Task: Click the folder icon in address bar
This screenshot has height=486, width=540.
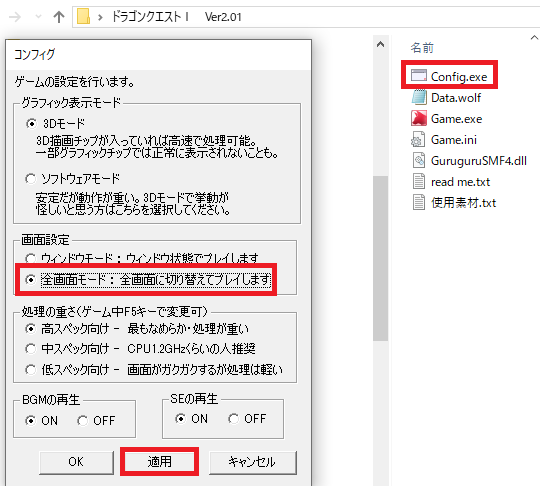Action: pos(83,16)
